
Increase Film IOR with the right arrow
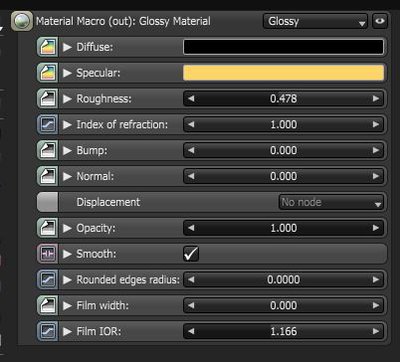tap(376, 331)
